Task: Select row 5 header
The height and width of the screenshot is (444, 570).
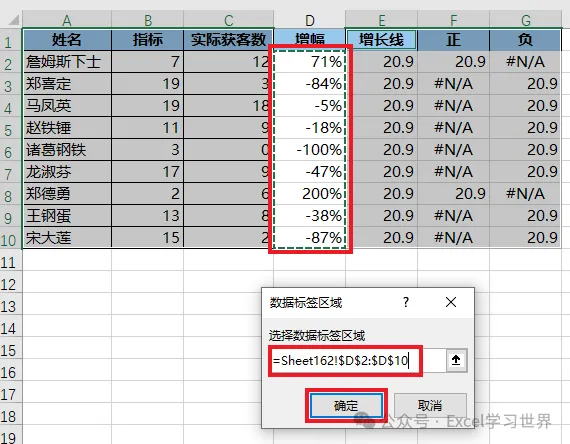Action: pos(11,128)
